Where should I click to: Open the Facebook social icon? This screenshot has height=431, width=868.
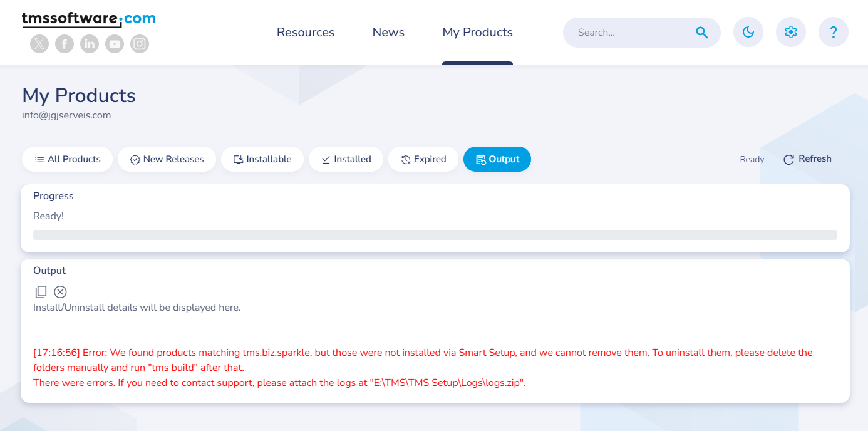[65, 44]
